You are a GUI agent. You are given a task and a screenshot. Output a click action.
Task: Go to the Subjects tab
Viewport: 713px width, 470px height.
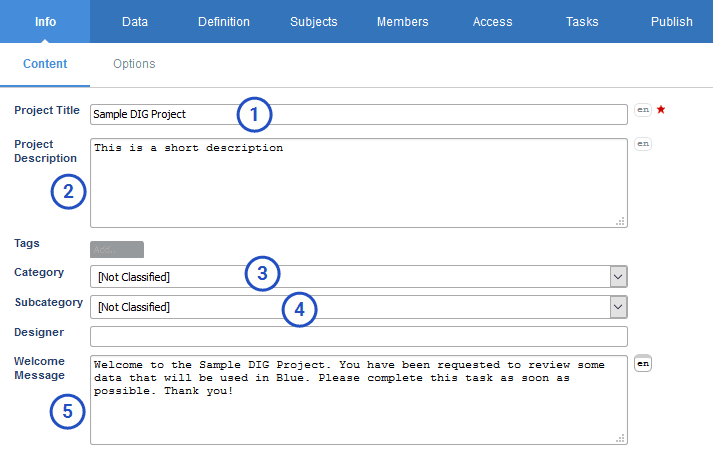(x=313, y=21)
